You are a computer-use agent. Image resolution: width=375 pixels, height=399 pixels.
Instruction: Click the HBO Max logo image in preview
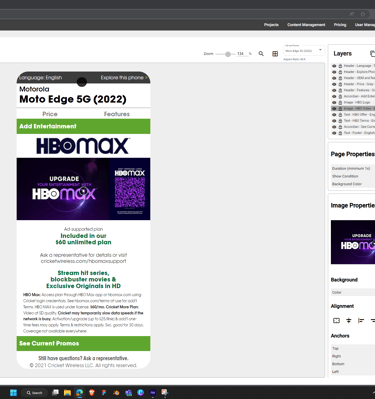tap(83, 146)
